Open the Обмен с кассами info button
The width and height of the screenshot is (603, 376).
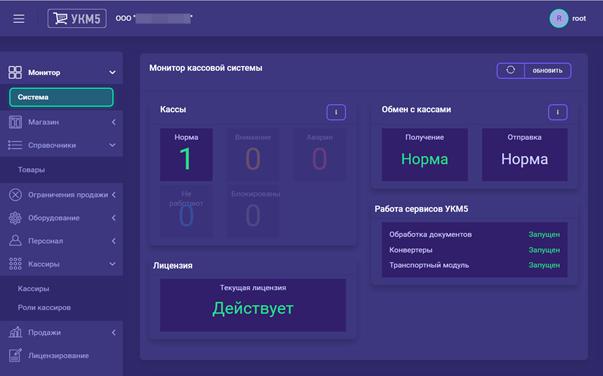pyautogui.click(x=558, y=112)
